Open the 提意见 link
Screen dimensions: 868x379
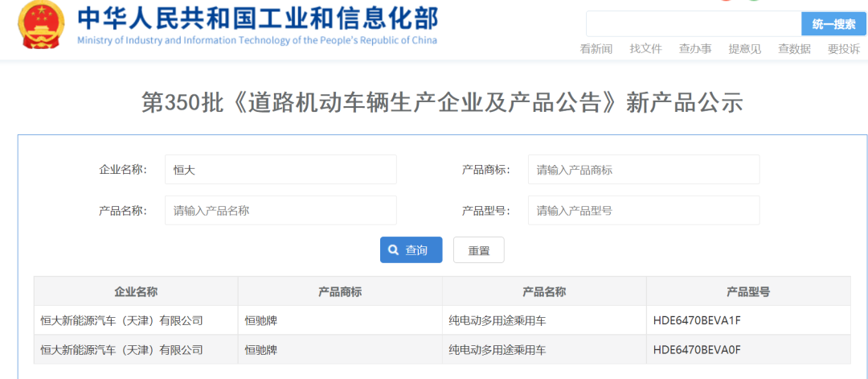click(x=744, y=49)
